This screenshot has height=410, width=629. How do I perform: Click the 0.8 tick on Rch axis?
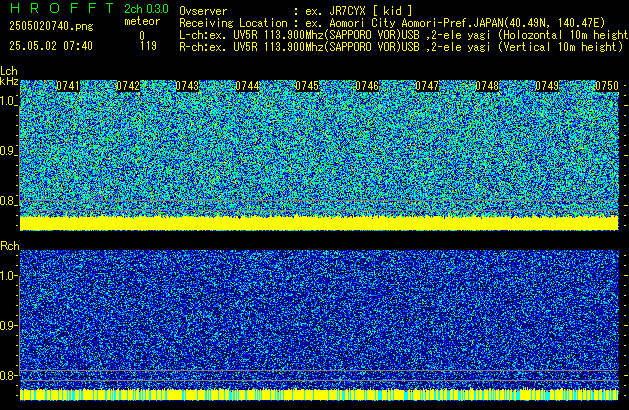point(8,375)
